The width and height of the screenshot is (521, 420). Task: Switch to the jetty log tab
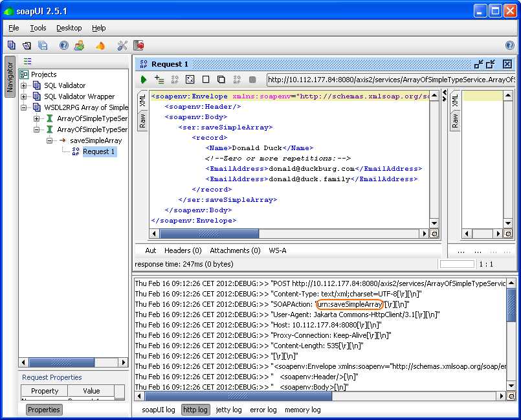[x=228, y=410]
